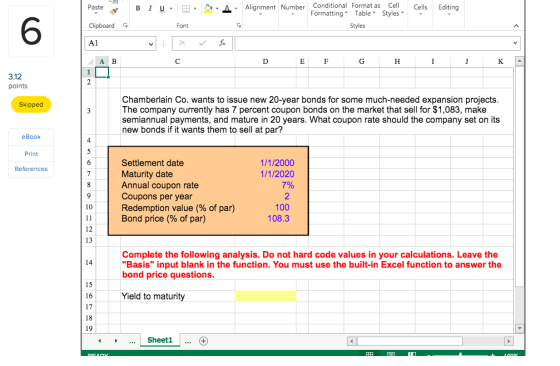This screenshot has height=366, width=560.
Task: Click the previous sheet arrow
Action: point(100,341)
